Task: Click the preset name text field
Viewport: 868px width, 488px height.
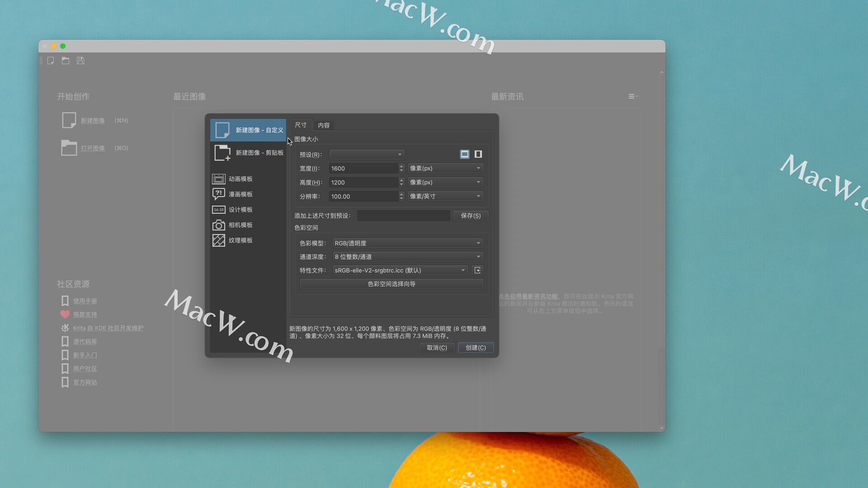Action: coord(403,216)
